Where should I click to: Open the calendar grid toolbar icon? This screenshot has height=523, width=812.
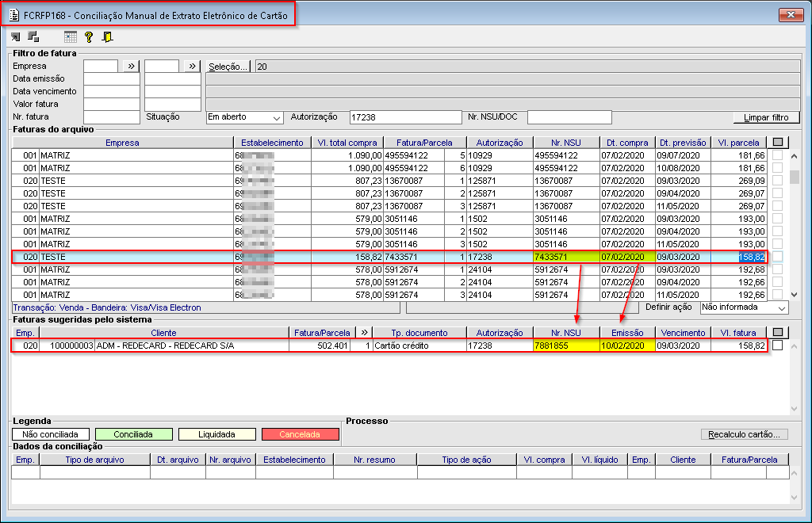point(71,36)
